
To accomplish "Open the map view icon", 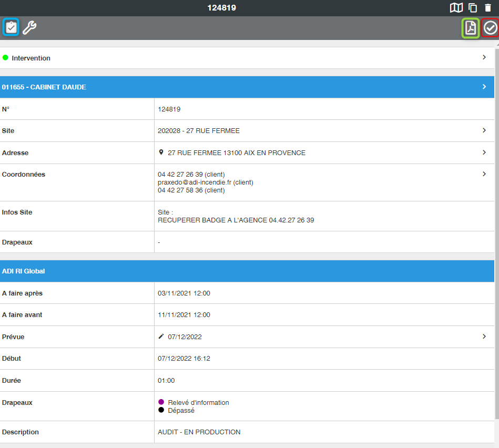I will pos(456,8).
